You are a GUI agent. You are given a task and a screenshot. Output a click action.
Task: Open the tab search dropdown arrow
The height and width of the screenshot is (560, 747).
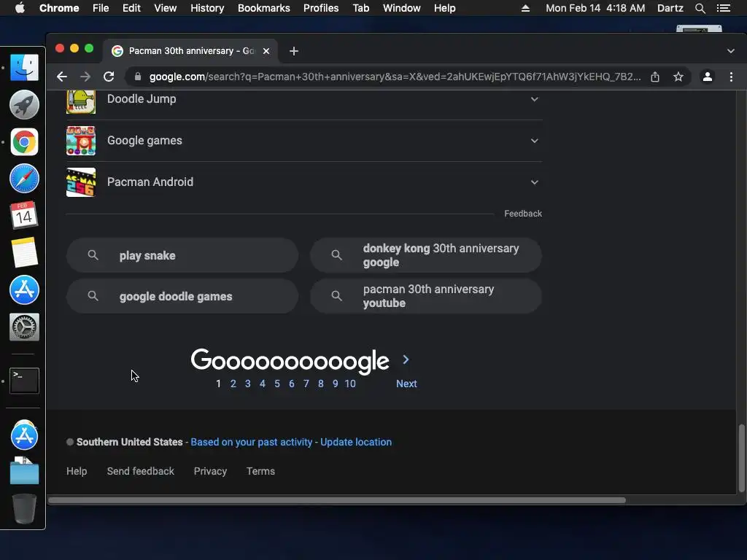(731, 51)
